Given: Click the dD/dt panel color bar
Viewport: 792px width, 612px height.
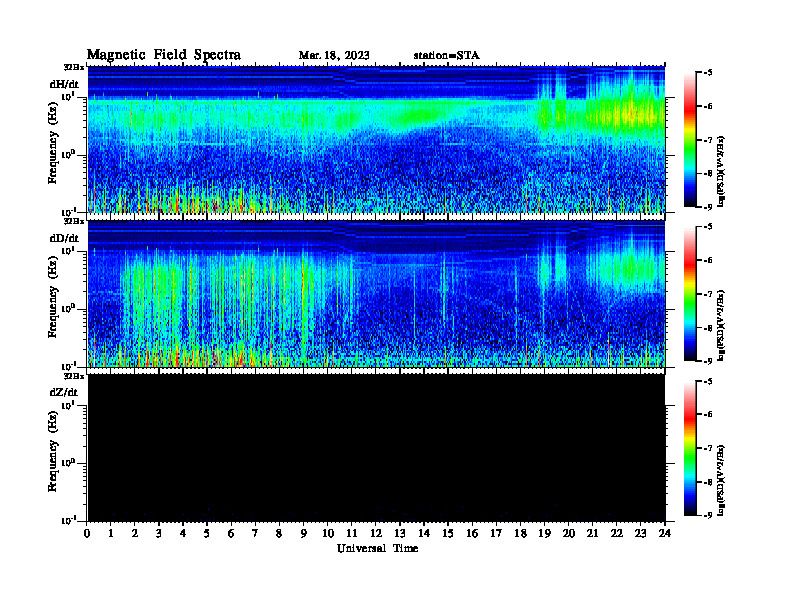Looking at the screenshot, I should [690, 294].
